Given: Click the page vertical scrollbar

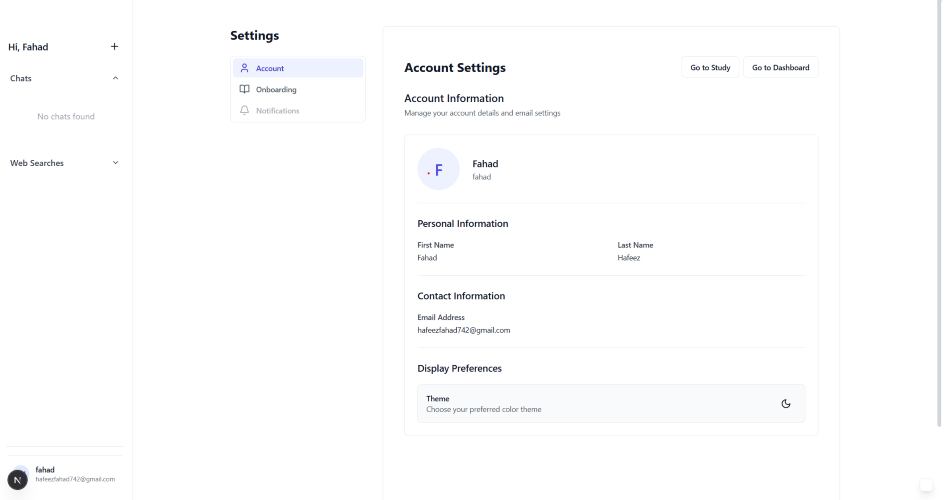Looking at the screenshot, I should click(938, 211).
